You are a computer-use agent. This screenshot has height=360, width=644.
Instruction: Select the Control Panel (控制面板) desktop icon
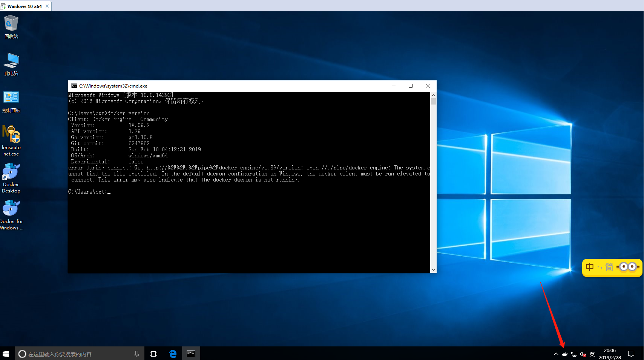(x=11, y=101)
